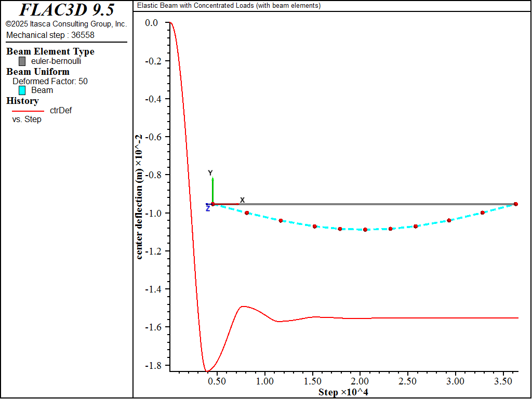The image size is (532, 399).
Task: Click the y-axis value 0.0
Action: click(x=151, y=23)
